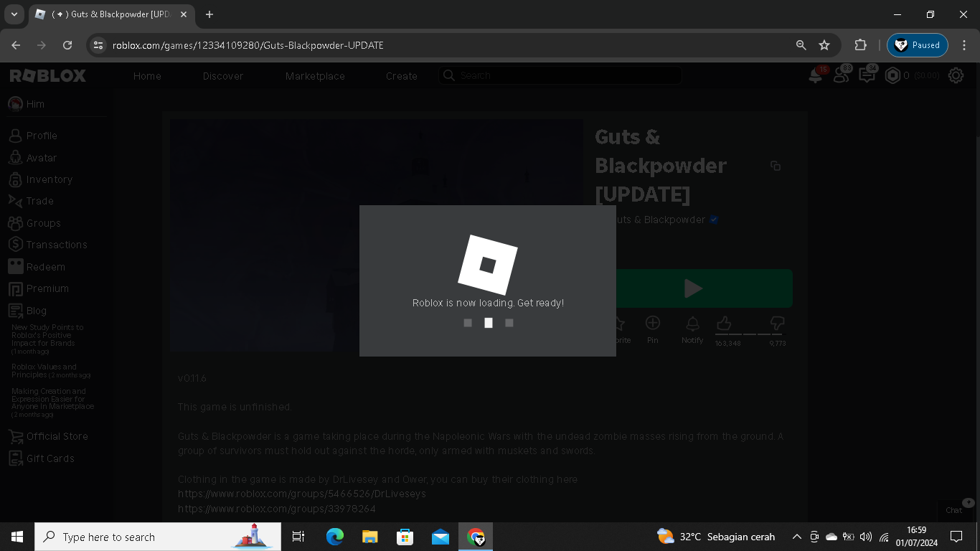This screenshot has height=551, width=980.
Task: Click the Roblox is now loading message
Action: click(x=488, y=303)
